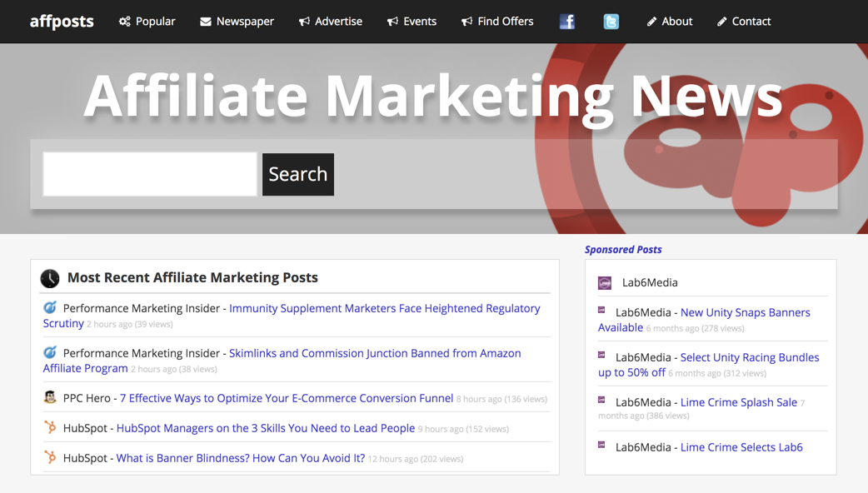Screen dimensions: 868x493
Task: Open Lime Crime Splash Sale link
Action: point(738,402)
